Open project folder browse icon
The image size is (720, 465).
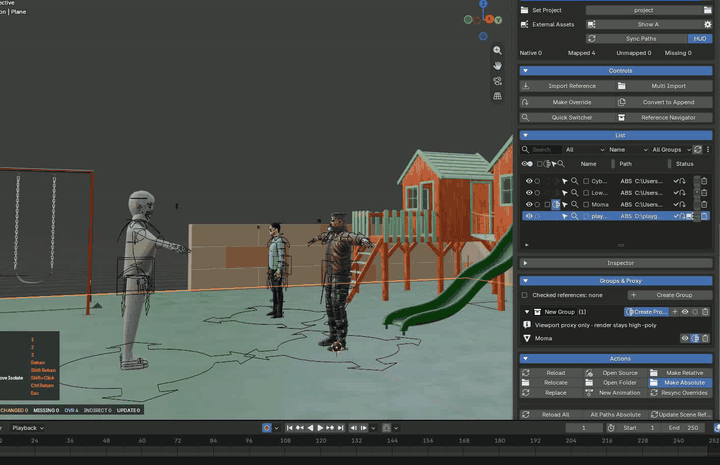(x=708, y=10)
